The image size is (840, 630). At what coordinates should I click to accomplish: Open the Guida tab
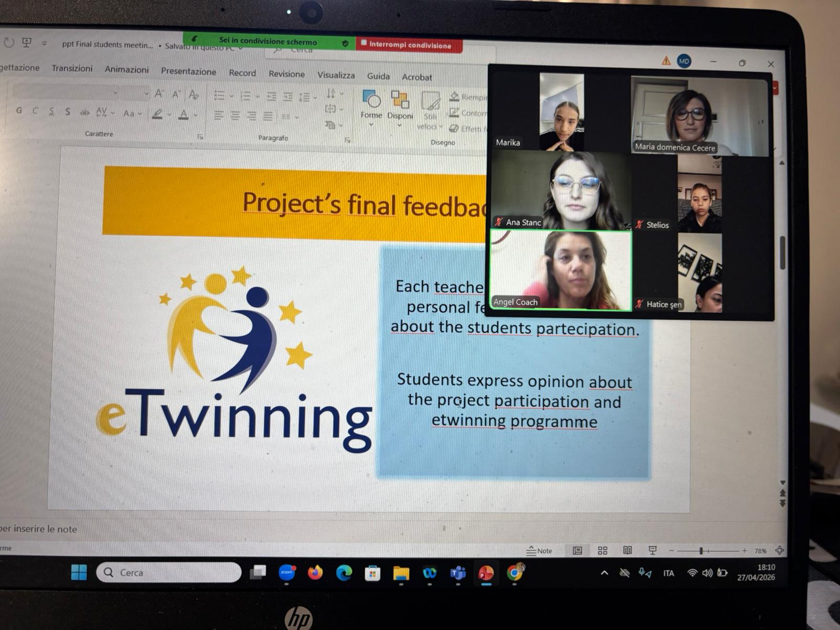(379, 76)
